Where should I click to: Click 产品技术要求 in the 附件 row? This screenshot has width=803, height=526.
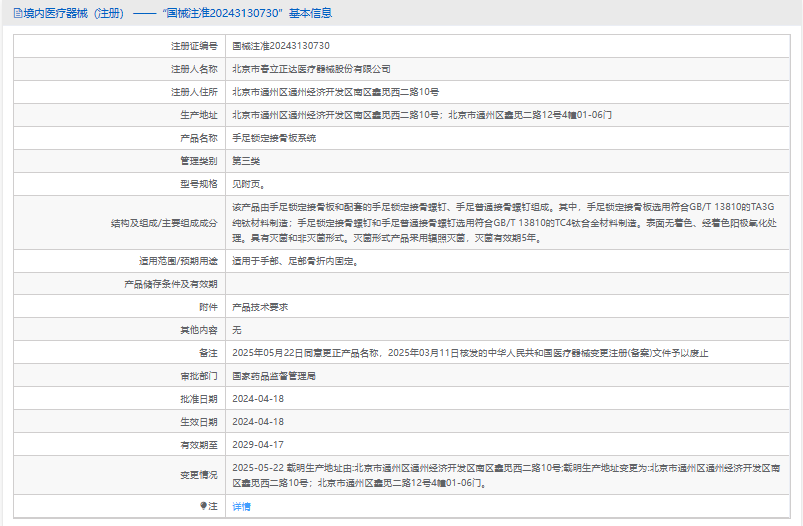[260, 307]
